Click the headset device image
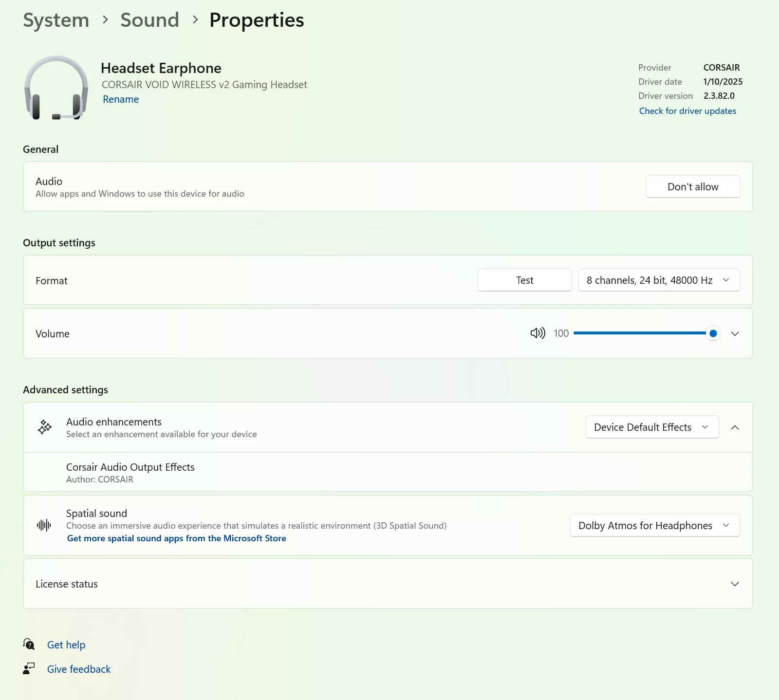This screenshot has width=779, height=700. pyautogui.click(x=56, y=88)
